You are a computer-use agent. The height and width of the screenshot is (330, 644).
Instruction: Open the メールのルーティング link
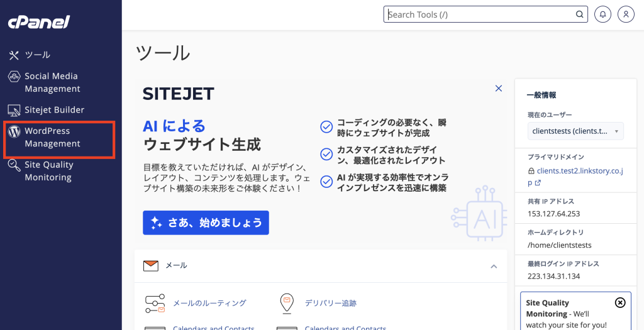tap(209, 303)
